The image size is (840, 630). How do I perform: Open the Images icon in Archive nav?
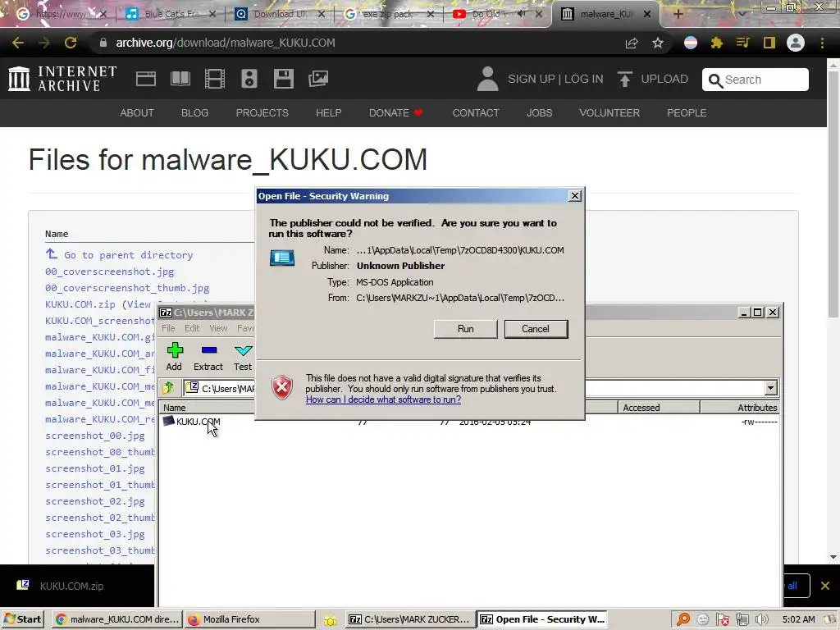point(318,79)
